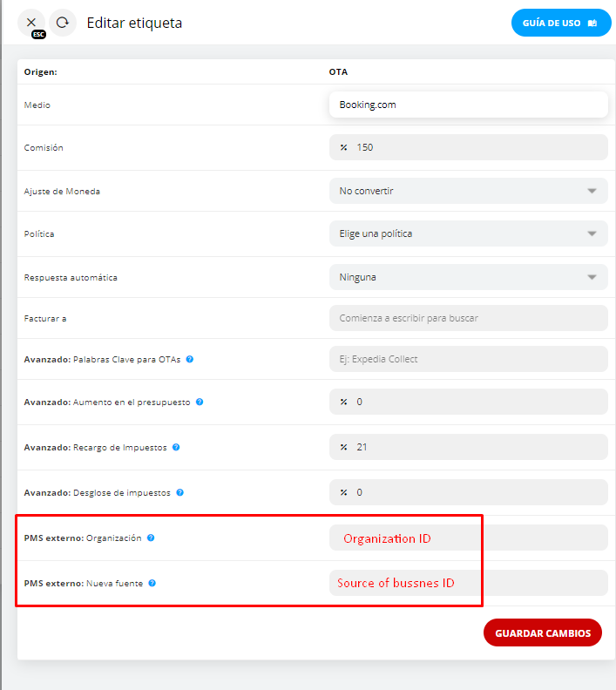
Task: Click help icon for Aumento en el presupuesto
Action: pos(200,402)
